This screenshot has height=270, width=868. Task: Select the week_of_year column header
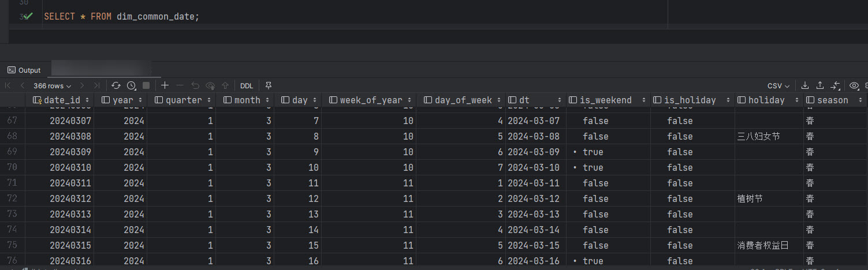(x=368, y=100)
